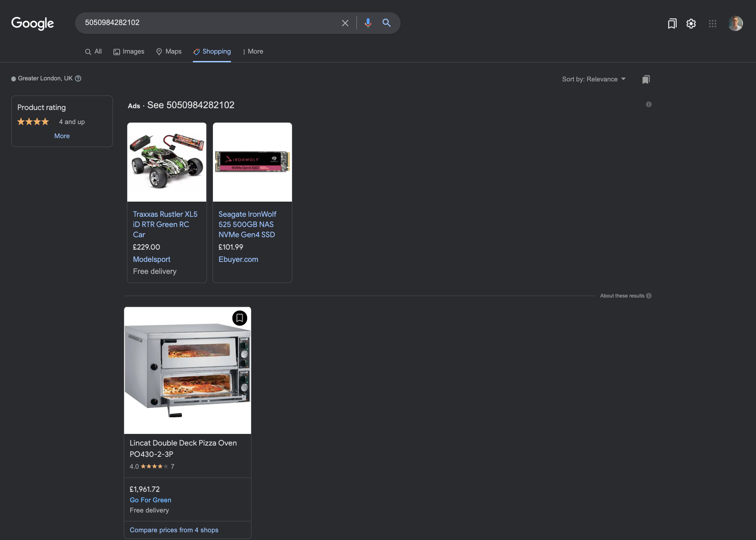Click the Google logo

pyautogui.click(x=32, y=23)
